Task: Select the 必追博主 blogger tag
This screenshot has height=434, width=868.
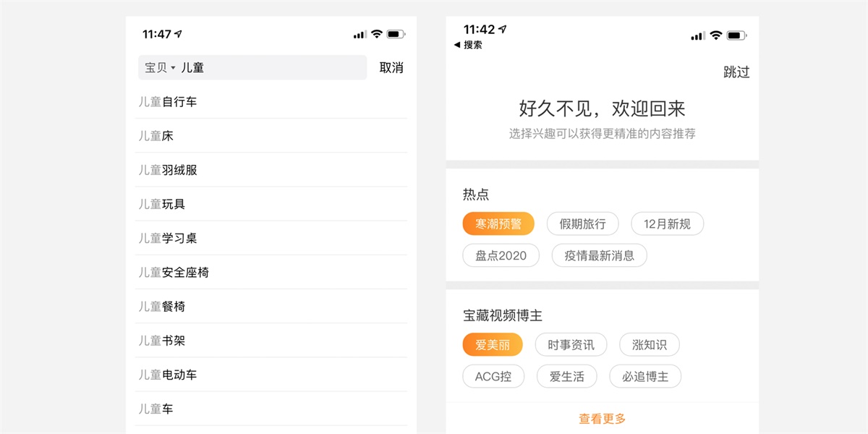Action: click(x=644, y=376)
